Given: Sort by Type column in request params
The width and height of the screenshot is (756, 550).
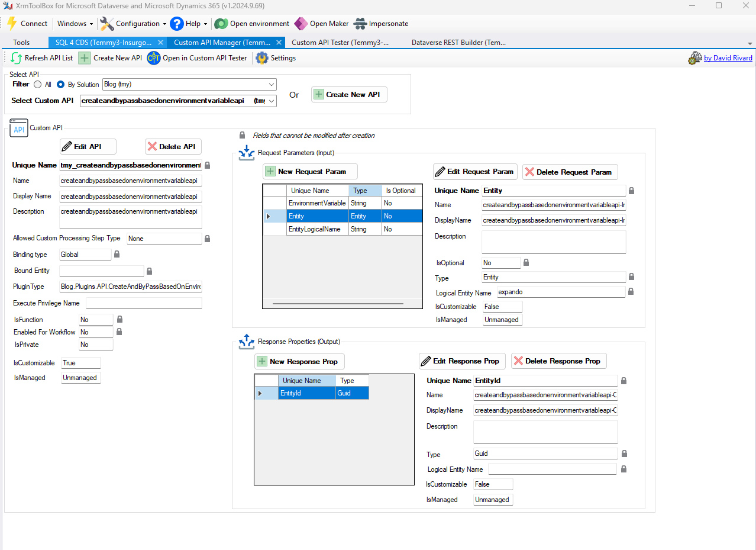Looking at the screenshot, I should pyautogui.click(x=365, y=191).
